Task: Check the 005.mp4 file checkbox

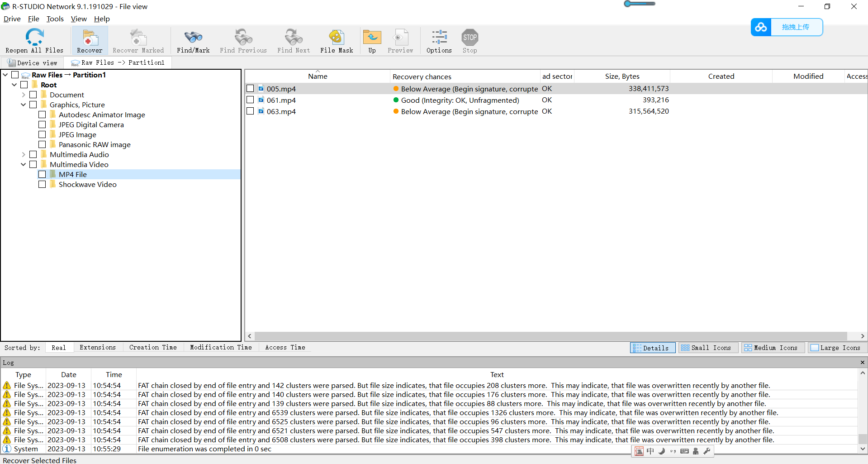Action: coord(250,89)
